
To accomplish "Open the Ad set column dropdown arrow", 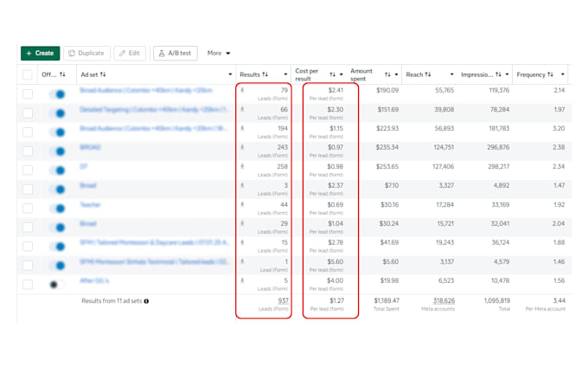I will [230, 74].
